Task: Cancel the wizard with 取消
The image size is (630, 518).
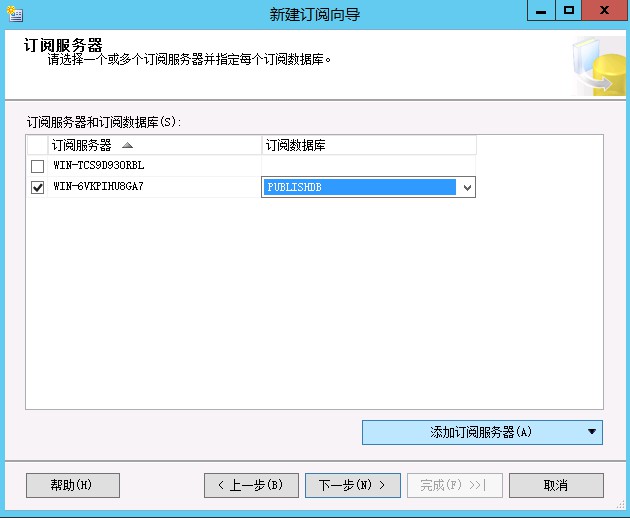Action: click(556, 485)
